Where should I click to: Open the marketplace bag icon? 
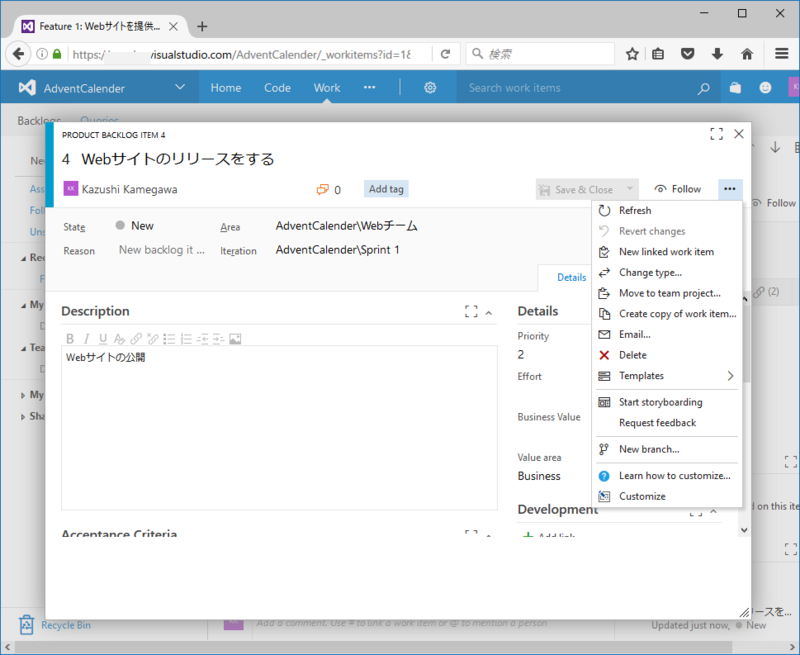(x=735, y=88)
